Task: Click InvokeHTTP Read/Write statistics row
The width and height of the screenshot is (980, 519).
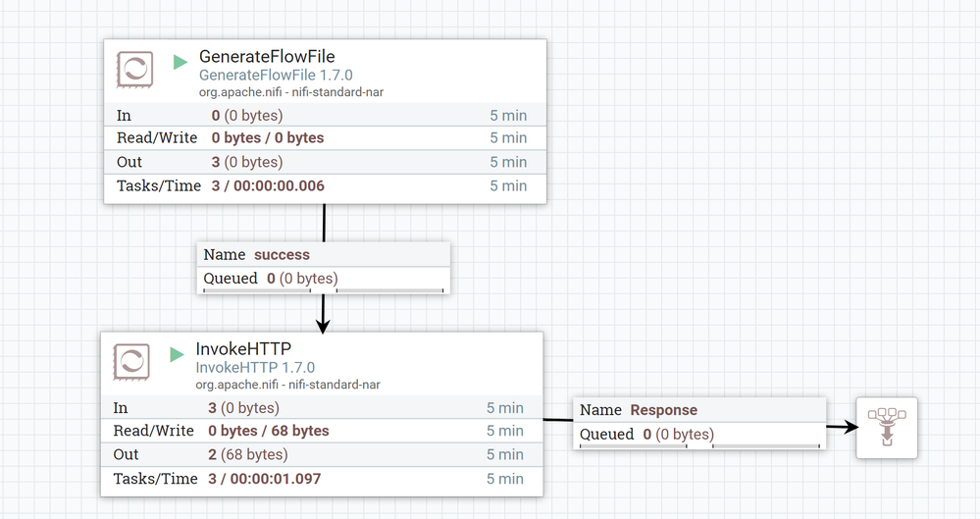Action: 321,431
